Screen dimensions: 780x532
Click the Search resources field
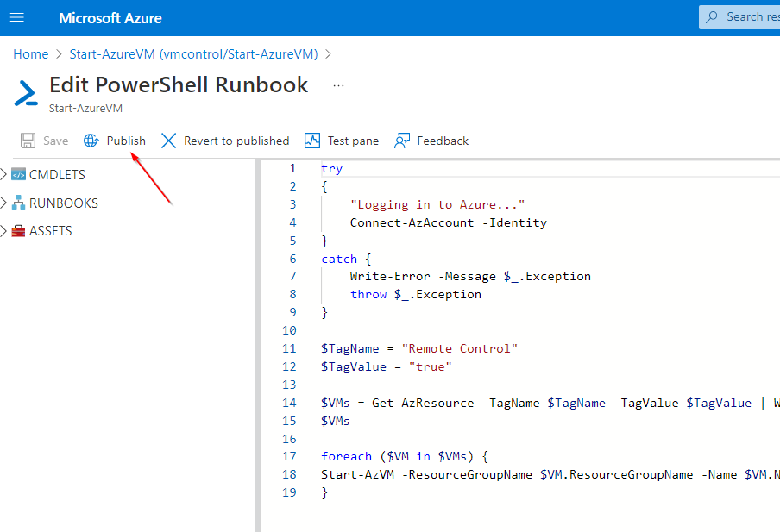point(739,17)
